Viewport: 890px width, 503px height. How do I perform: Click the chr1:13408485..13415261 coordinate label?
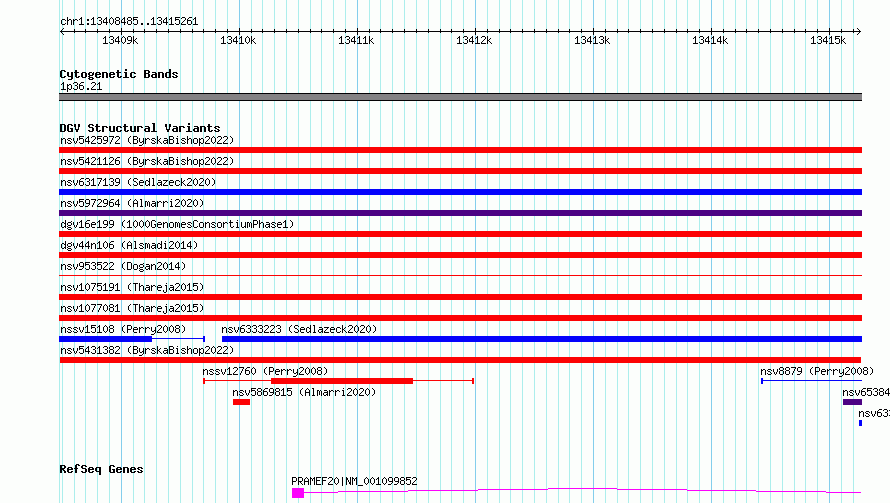point(129,22)
